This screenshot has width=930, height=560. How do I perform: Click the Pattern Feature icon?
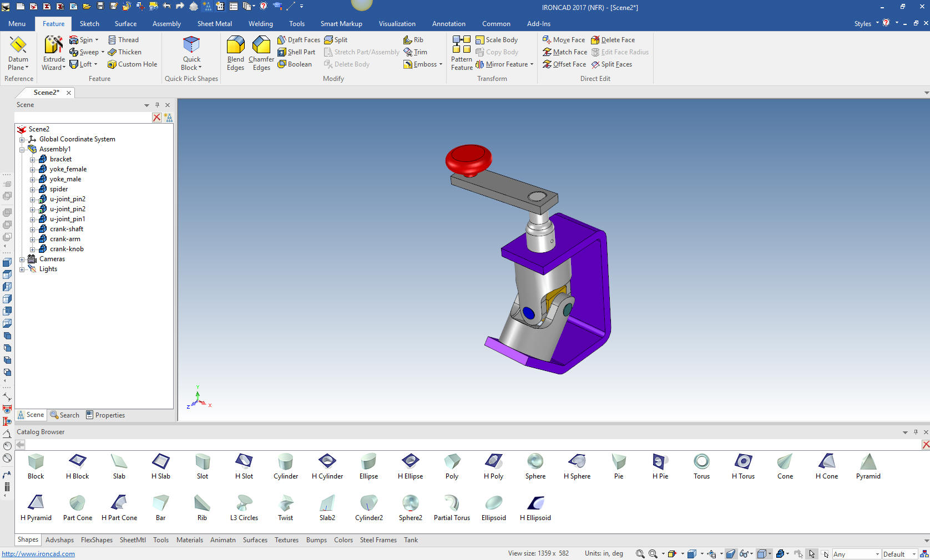(x=461, y=53)
